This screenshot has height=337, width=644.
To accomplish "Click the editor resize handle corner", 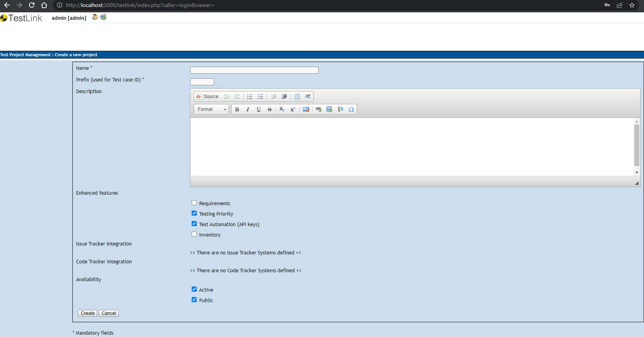I will pos(637,183).
